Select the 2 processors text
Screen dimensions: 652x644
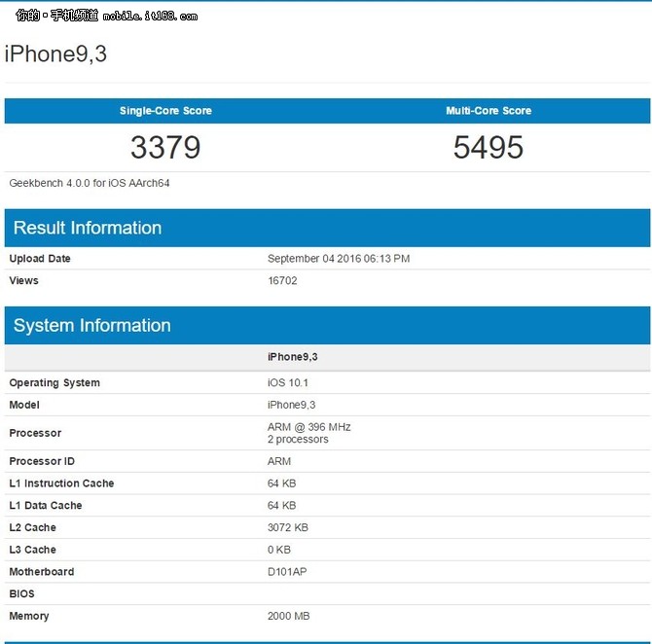[x=298, y=440]
